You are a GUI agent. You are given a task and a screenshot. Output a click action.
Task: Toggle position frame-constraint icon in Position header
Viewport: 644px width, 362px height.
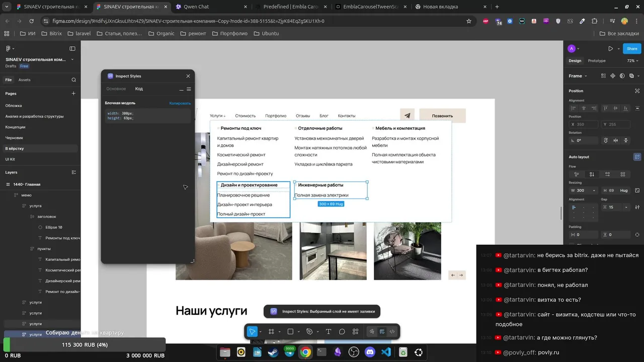(x=637, y=91)
